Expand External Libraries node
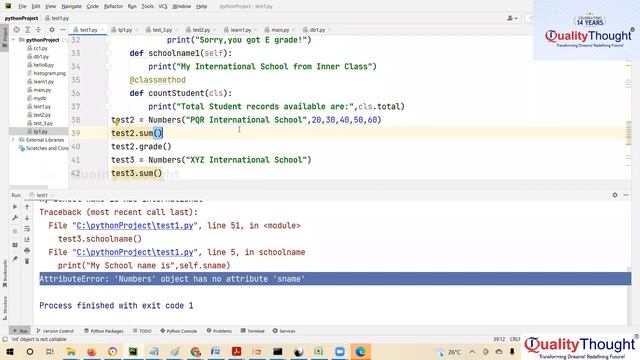This screenshot has width=640, height=360. (x=13, y=140)
